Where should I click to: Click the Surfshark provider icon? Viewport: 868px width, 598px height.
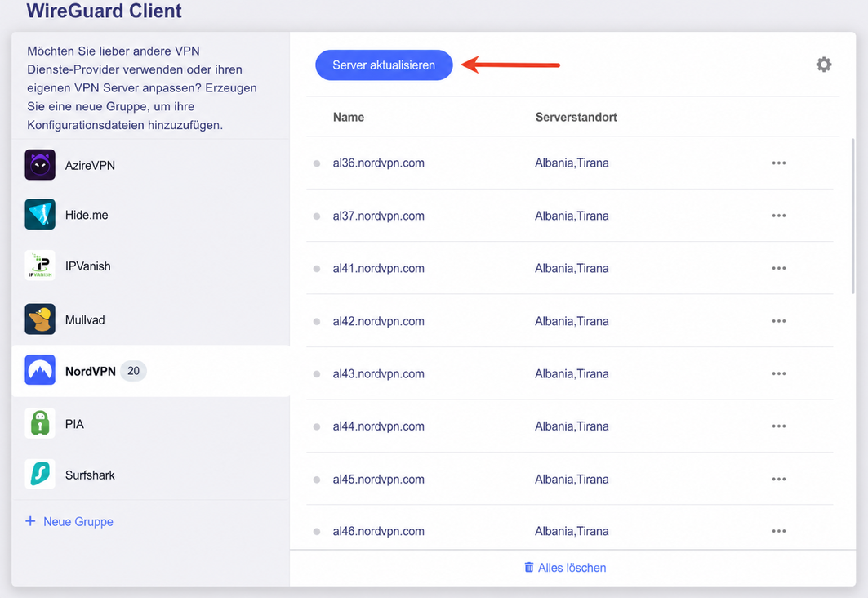(40, 474)
